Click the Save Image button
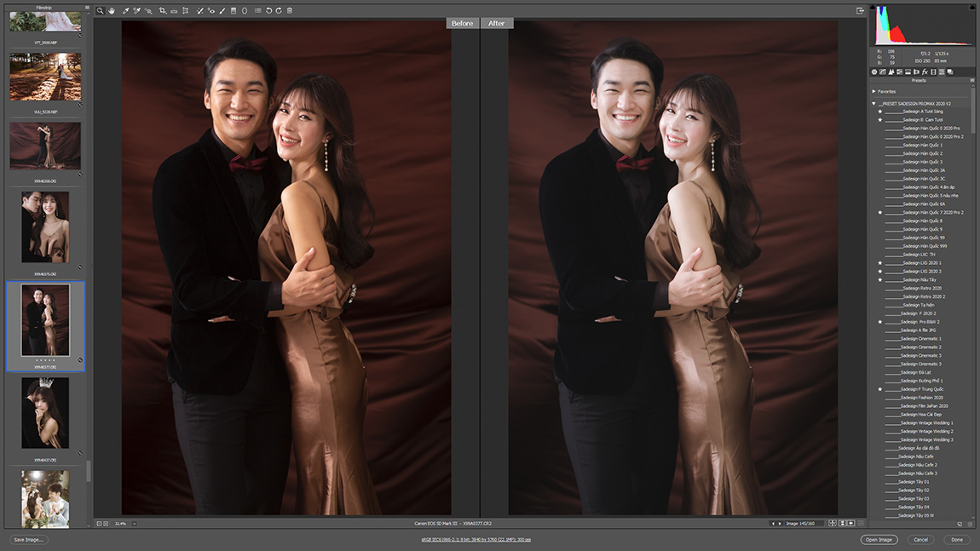Image resolution: width=980 pixels, height=551 pixels. point(28,540)
